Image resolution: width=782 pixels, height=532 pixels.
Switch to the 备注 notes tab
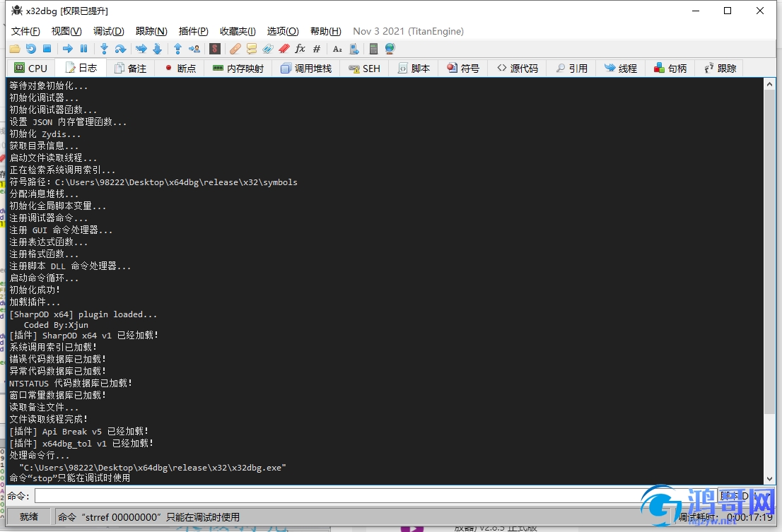[130, 69]
